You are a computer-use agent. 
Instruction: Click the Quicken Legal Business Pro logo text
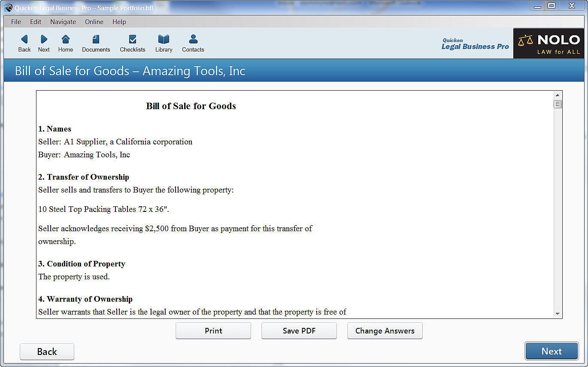475,44
